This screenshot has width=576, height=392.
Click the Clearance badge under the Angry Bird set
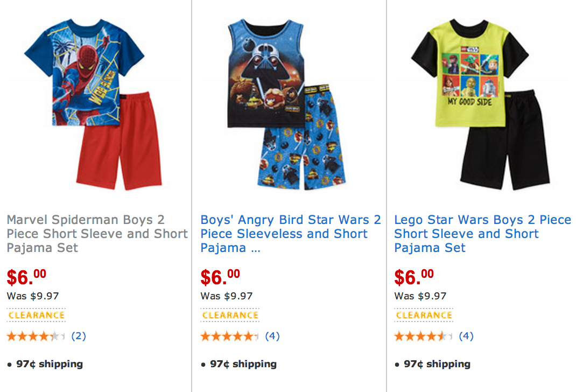point(230,315)
